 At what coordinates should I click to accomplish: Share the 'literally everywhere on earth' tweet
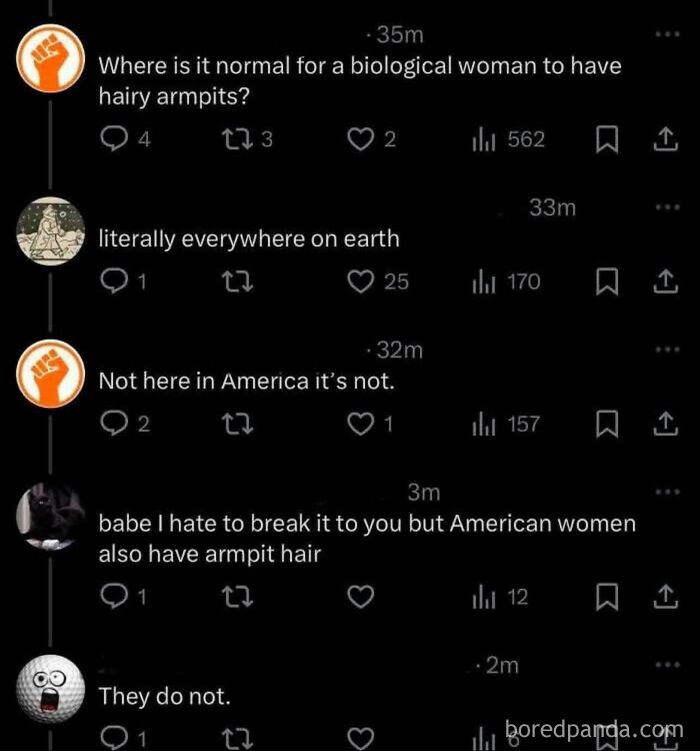[666, 282]
